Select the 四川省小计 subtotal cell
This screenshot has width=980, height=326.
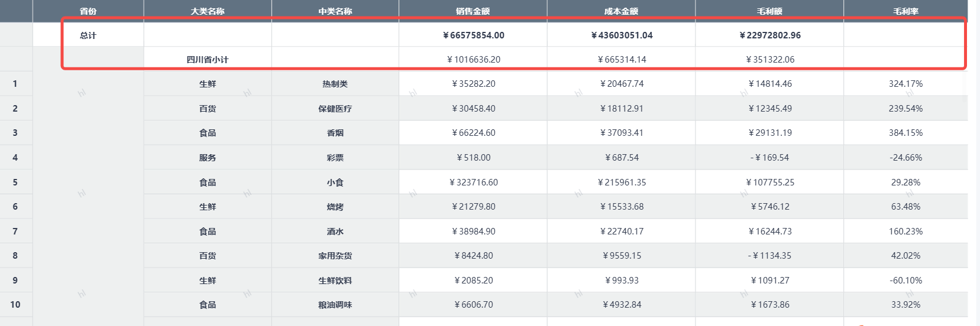point(208,60)
